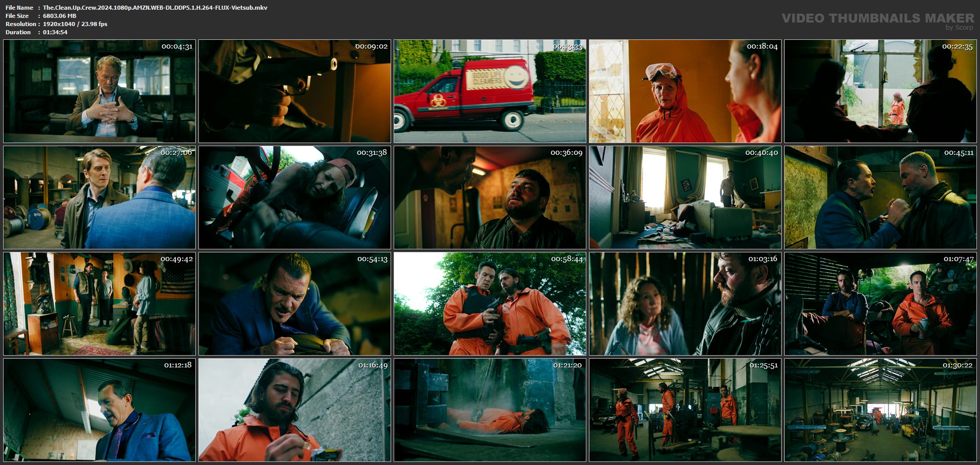The width and height of the screenshot is (980, 465).
Task: Click the frame stamped 00:18:04
Action: click(x=685, y=91)
